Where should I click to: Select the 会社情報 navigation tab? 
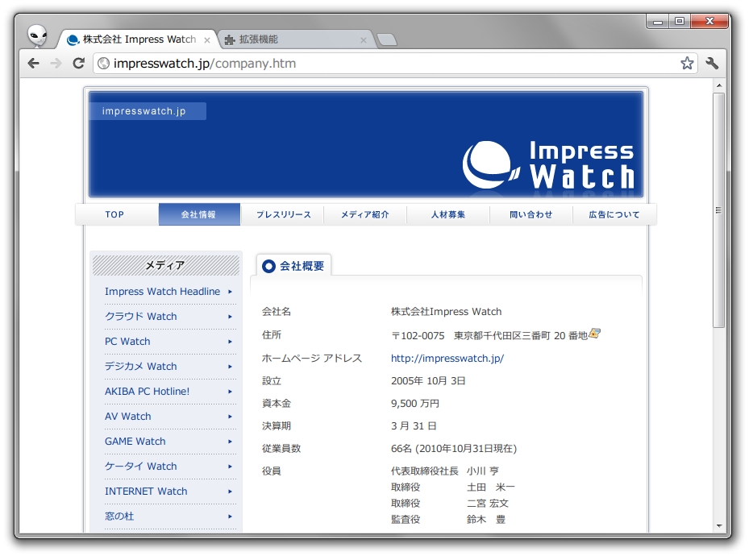point(199,214)
